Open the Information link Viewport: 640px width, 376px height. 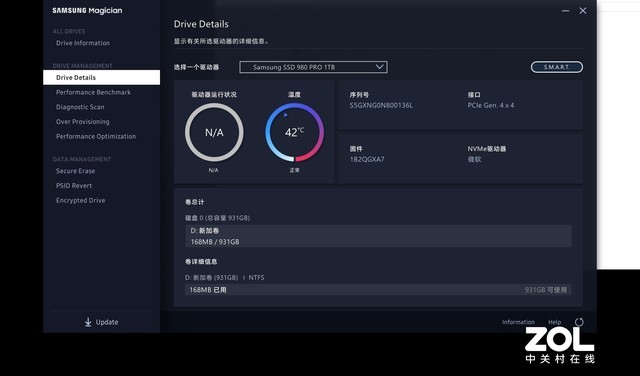518,322
